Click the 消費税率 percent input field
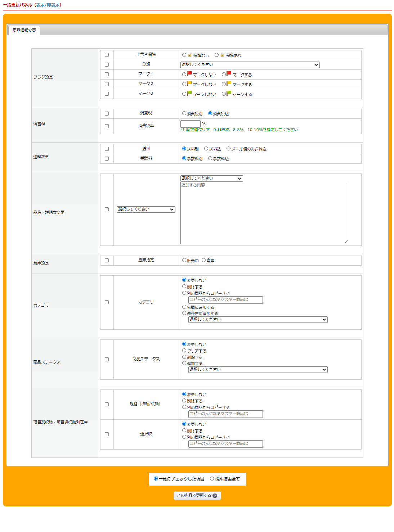This screenshot has width=394, height=532. coord(190,124)
